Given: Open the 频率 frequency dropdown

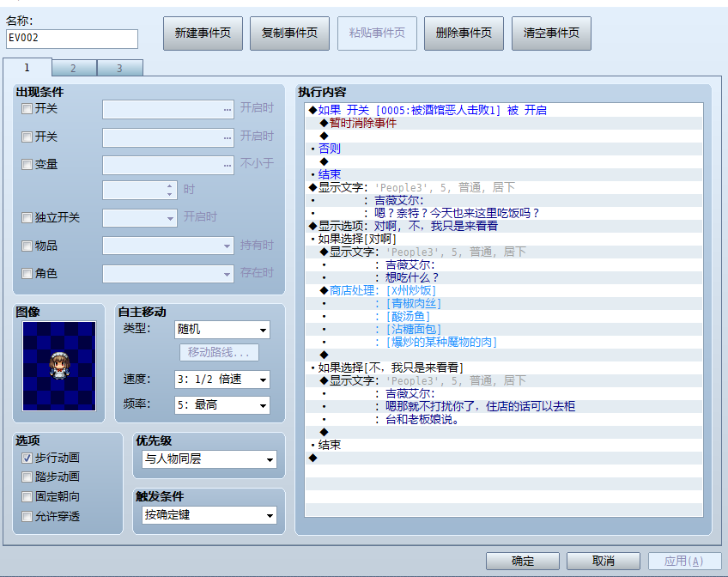Looking at the screenshot, I should 222,405.
